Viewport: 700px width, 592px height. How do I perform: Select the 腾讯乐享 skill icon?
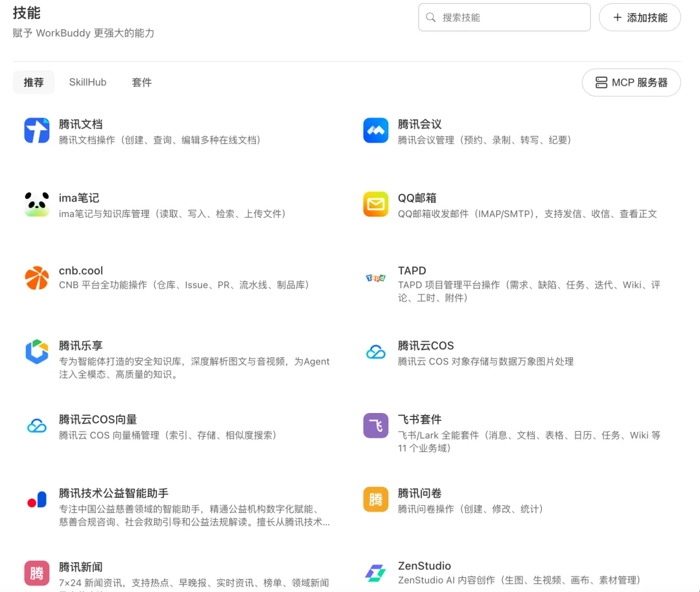coord(36,351)
